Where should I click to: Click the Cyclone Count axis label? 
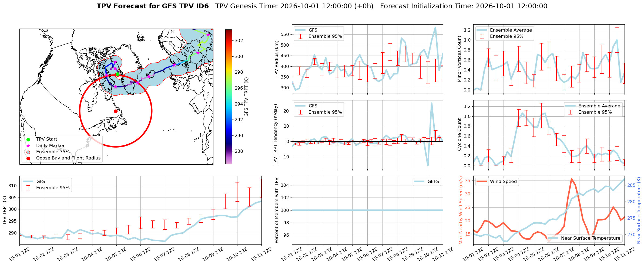coord(459,134)
